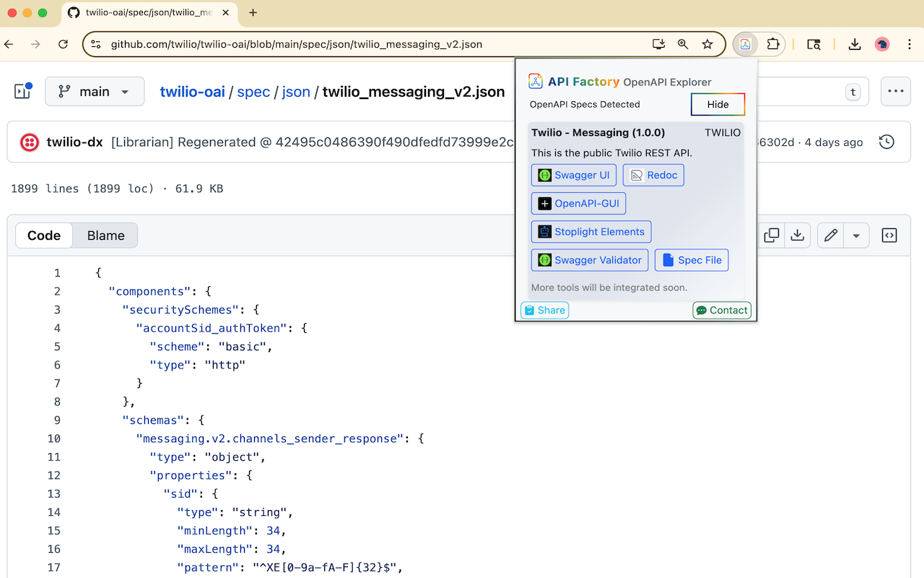Open the API Factory extension icon in toolbar

745,44
